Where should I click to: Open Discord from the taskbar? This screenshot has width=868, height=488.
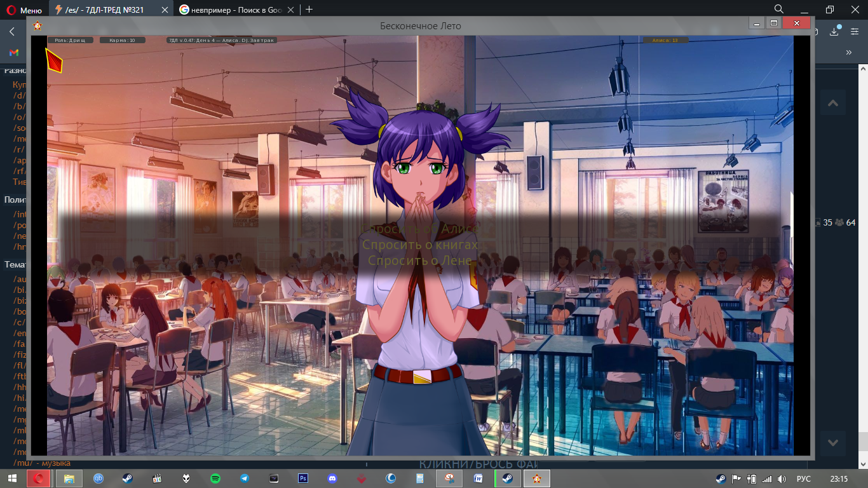(332, 478)
